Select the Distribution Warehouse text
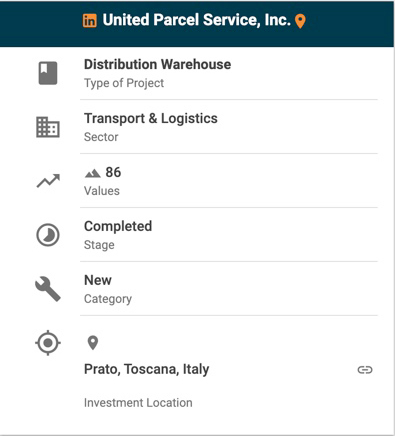The image size is (395, 436). (x=157, y=64)
